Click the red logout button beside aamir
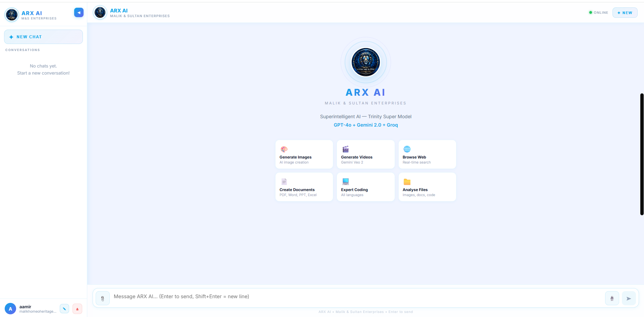Screen dimensions: 644x317 [77, 309]
